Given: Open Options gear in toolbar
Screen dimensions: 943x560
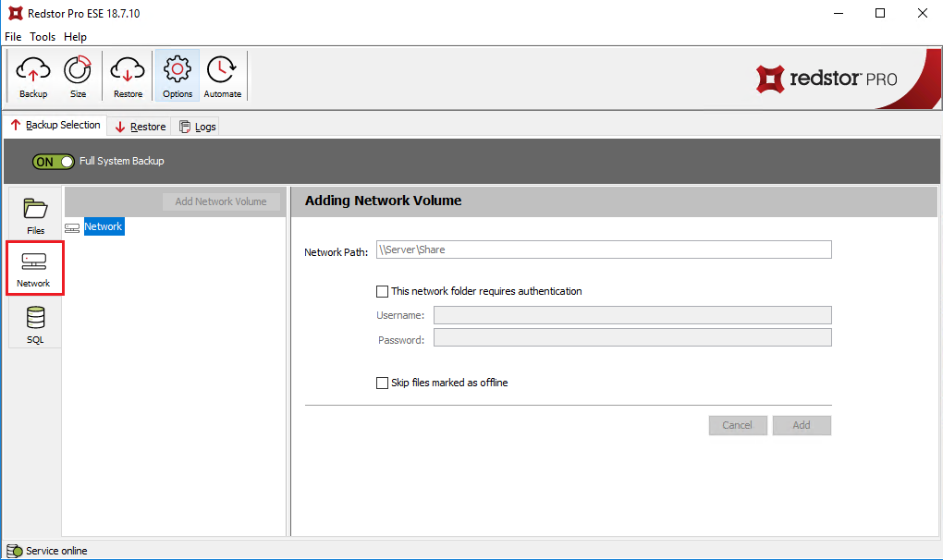Looking at the screenshot, I should pos(178,76).
